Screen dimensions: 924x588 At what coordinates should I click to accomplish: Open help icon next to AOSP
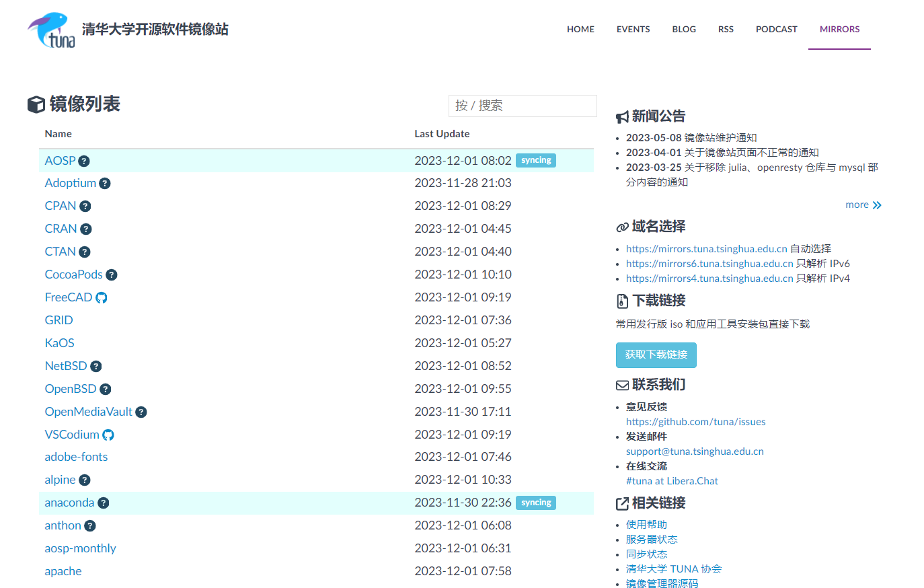pos(84,161)
